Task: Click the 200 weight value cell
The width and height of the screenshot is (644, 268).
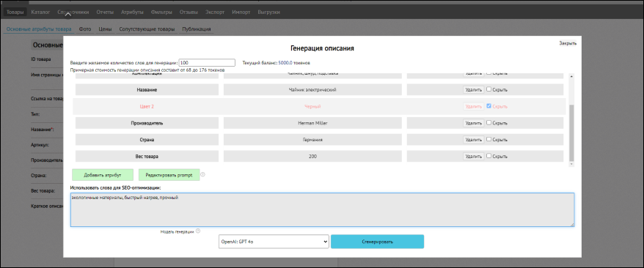Action: (313, 156)
